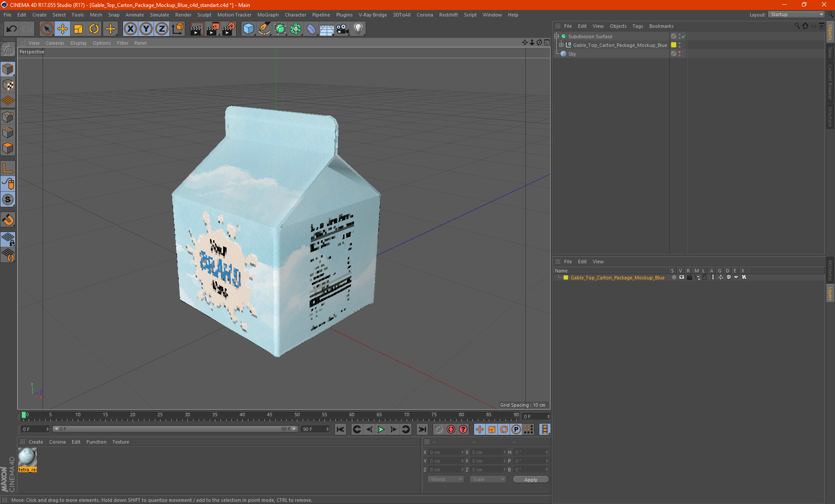835x504 pixels.
Task: Toggle Subdivision Surface enabled checkmark
Action: tap(683, 36)
